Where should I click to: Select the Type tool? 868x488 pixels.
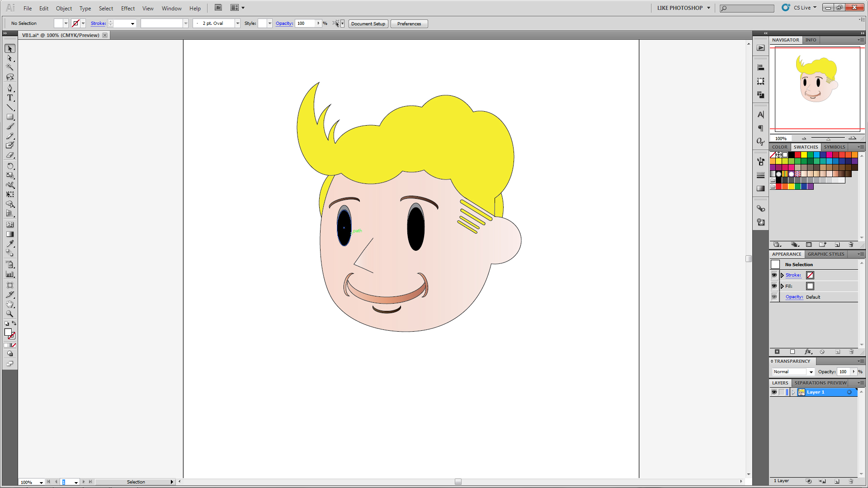click(9, 98)
